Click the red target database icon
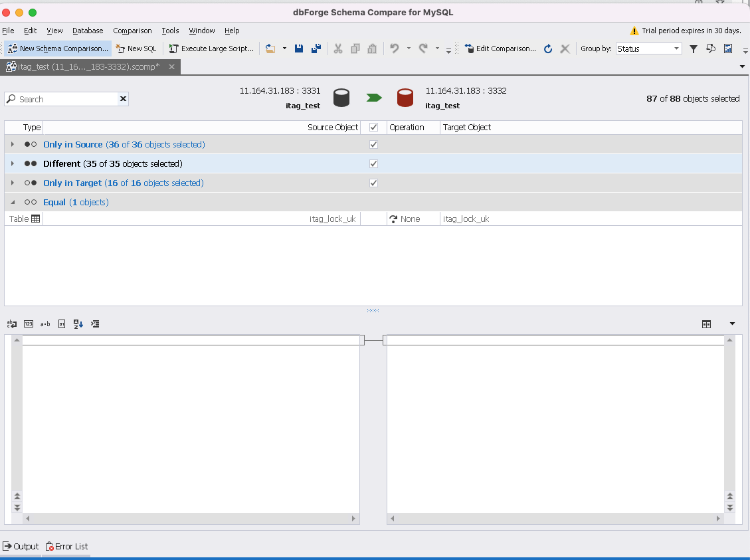This screenshot has height=560, width=750. point(405,98)
